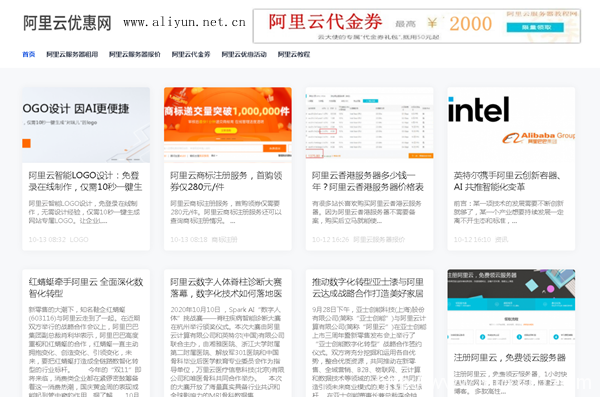Click the 阿里云代金券 2000 banner ad
Screen dimensions: 600x397
[x=416, y=26]
